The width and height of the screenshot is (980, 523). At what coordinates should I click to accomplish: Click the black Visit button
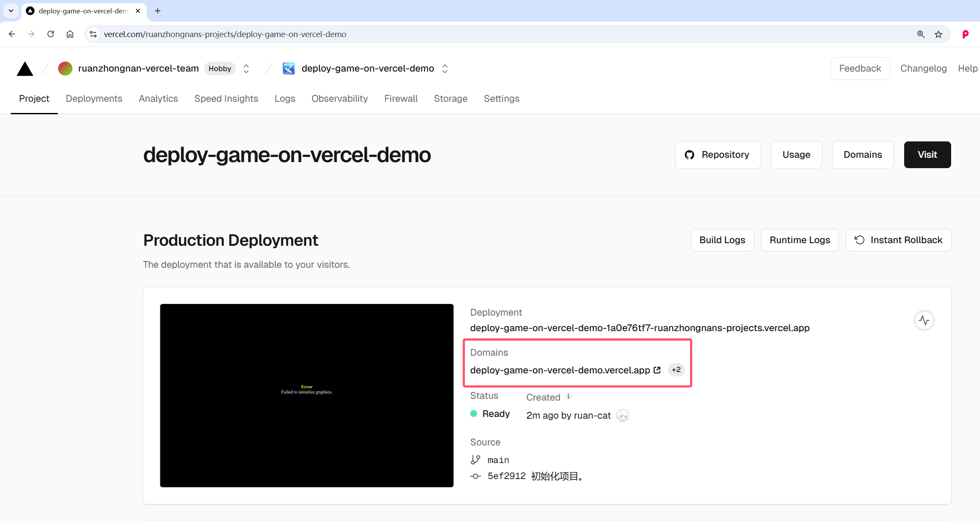927,155
